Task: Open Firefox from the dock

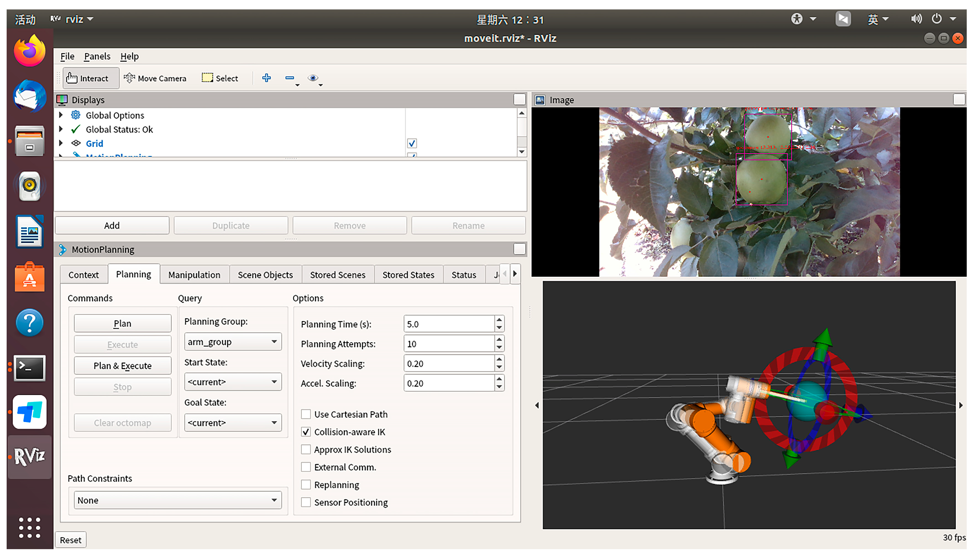Action: [x=30, y=51]
